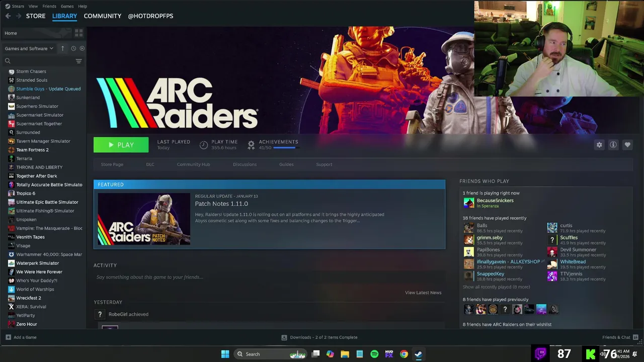Open Downloads status in the bottom bar

click(x=319, y=337)
